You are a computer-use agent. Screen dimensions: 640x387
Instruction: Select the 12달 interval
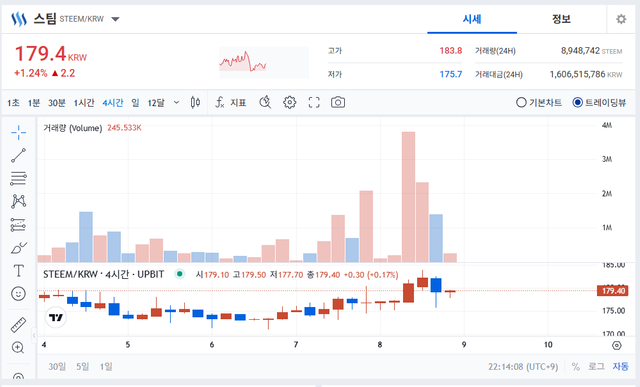(156, 103)
